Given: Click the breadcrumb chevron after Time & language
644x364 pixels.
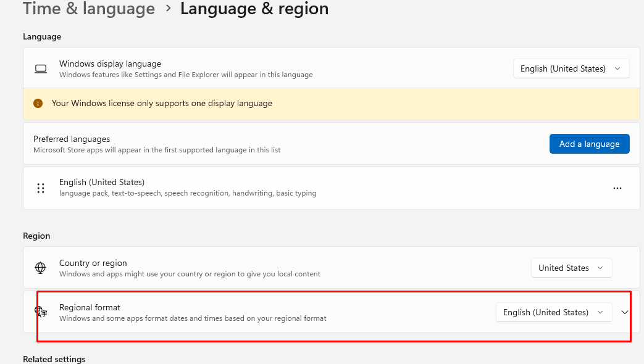Looking at the screenshot, I should 168,8.
